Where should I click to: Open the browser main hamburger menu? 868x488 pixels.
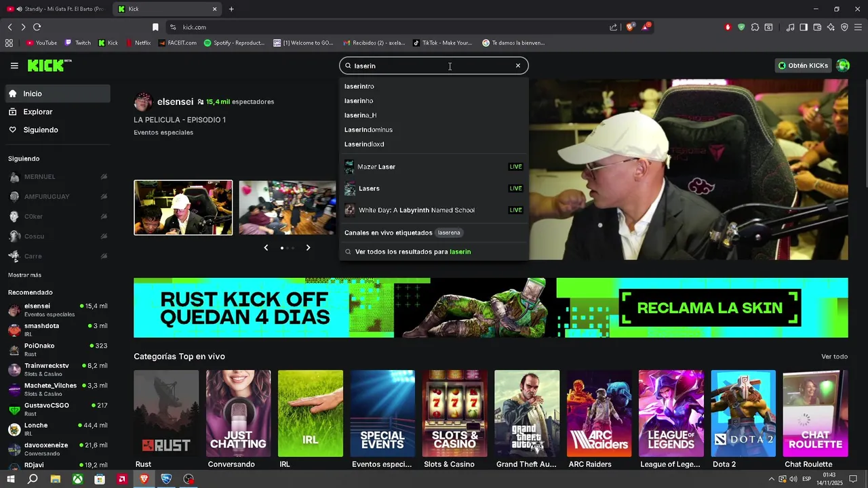pyautogui.click(x=858, y=27)
